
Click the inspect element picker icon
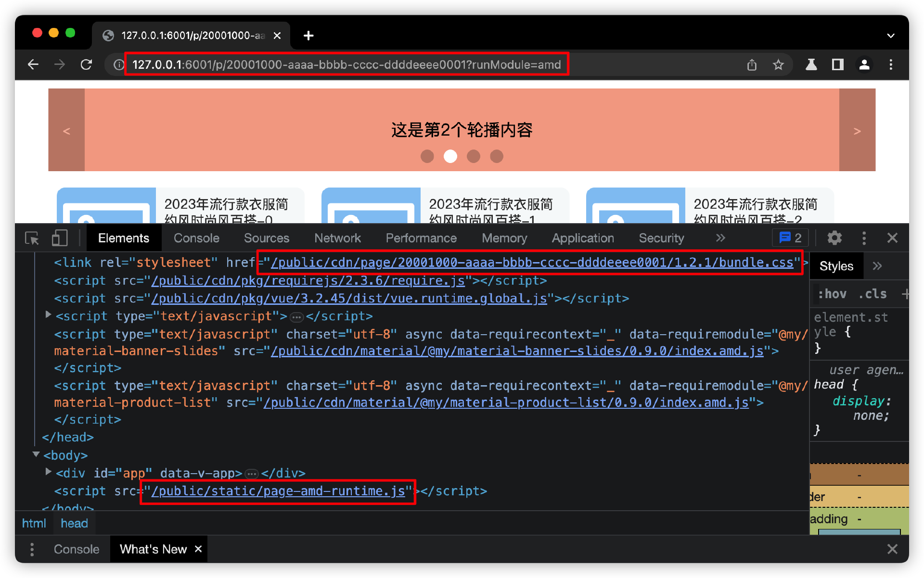click(x=32, y=238)
